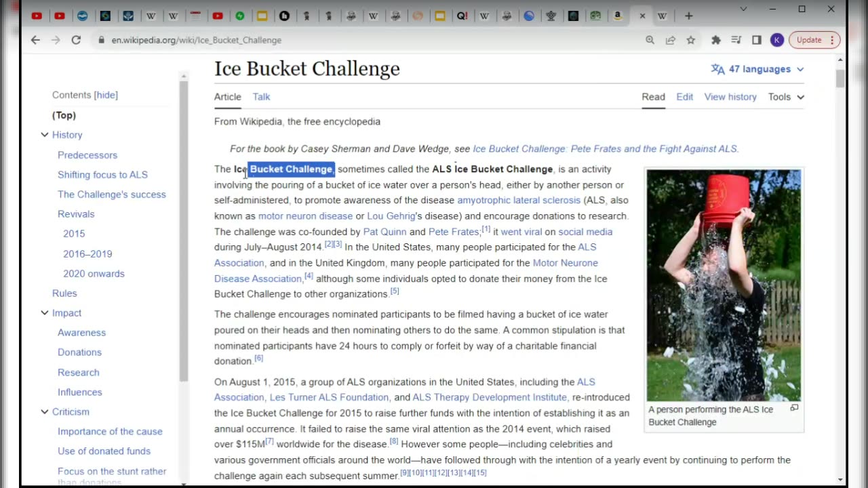Open the ice bucket photo thumbnail
The height and width of the screenshot is (488, 868).
[x=724, y=285]
